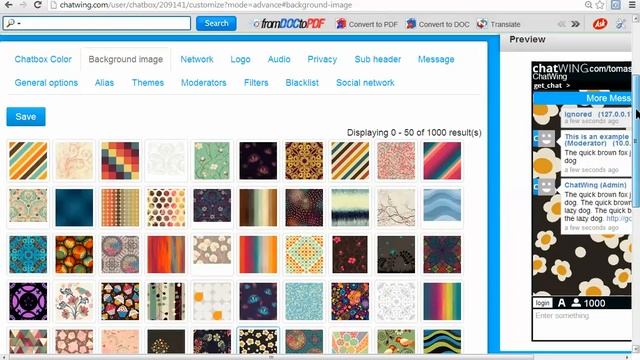This screenshot has height=360, width=640.
Task: Select the purple circle on black background
Action: click(x=28, y=301)
